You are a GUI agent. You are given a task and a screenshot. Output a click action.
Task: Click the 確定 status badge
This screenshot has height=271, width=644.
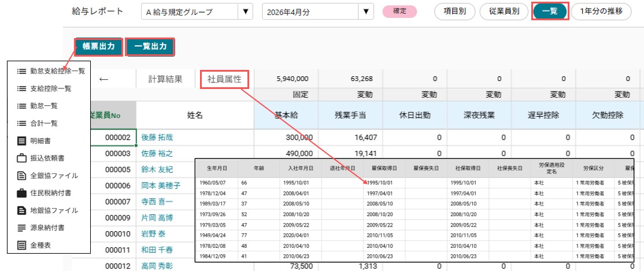[399, 12]
